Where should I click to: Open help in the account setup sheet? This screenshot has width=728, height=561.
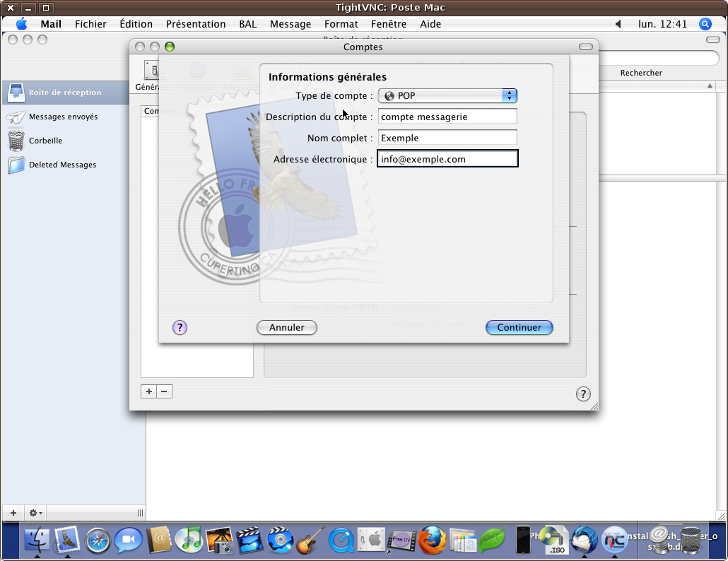point(180,328)
